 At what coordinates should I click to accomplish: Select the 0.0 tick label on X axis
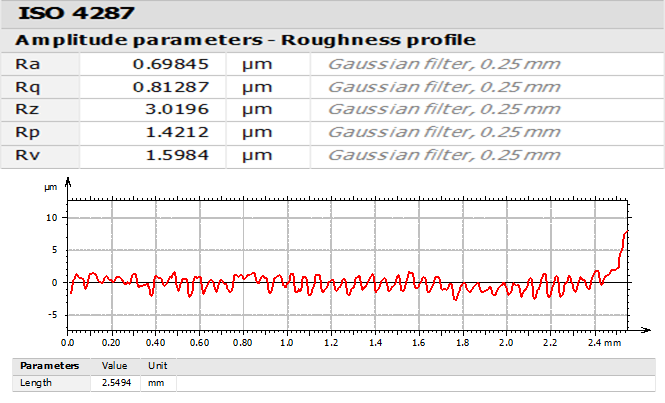point(67,343)
